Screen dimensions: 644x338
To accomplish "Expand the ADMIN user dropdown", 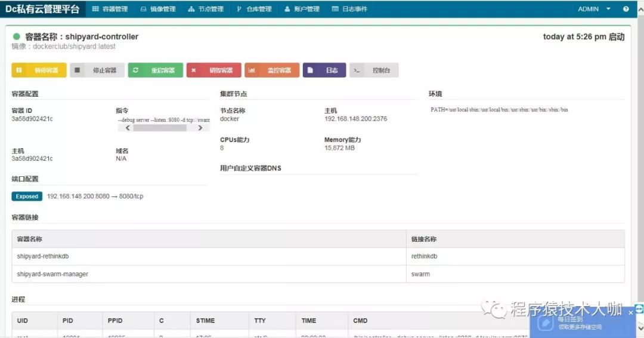I will (x=594, y=9).
